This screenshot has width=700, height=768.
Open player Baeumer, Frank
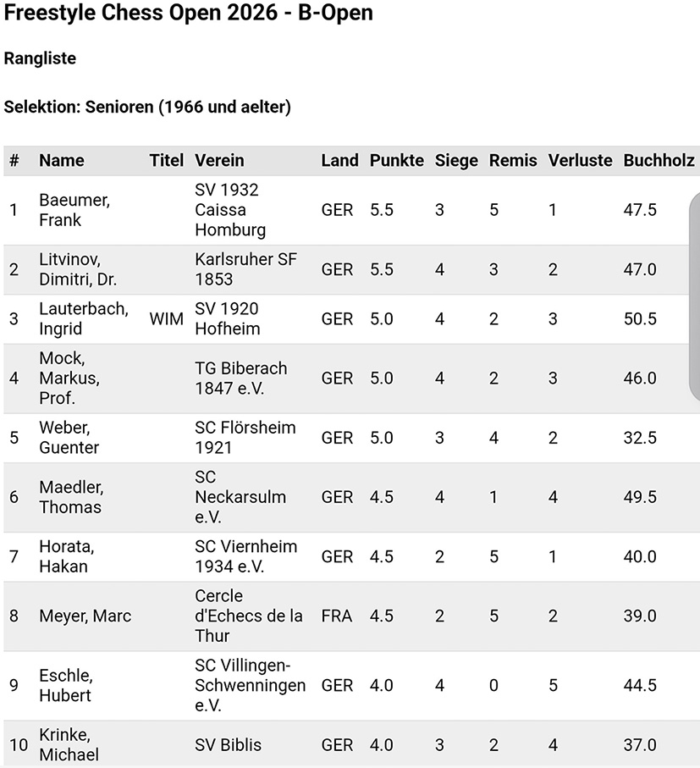coord(74,210)
